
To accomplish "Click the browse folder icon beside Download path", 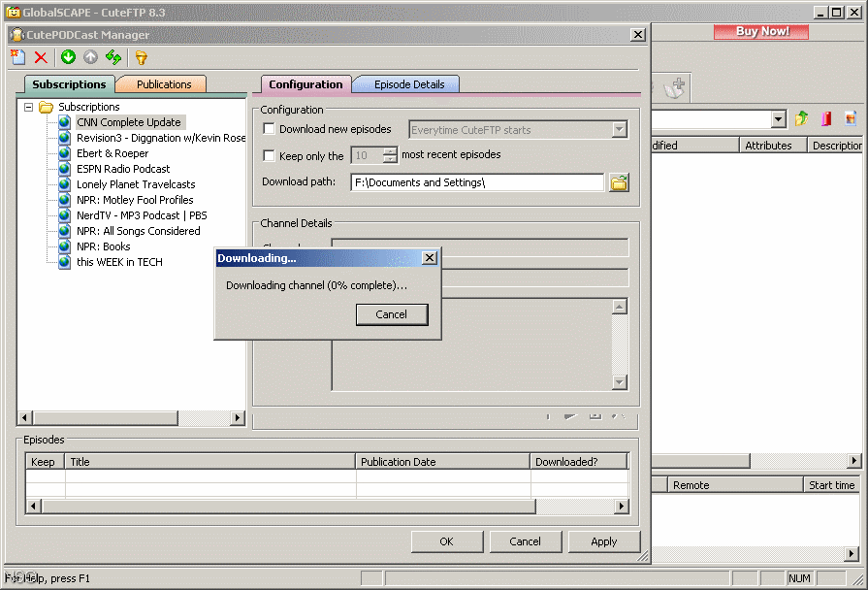I will click(619, 182).
